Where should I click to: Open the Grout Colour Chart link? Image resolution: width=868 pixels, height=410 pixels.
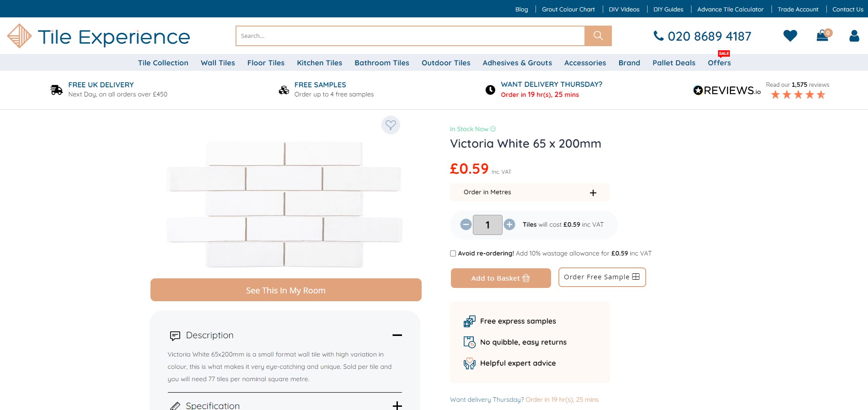click(x=568, y=9)
